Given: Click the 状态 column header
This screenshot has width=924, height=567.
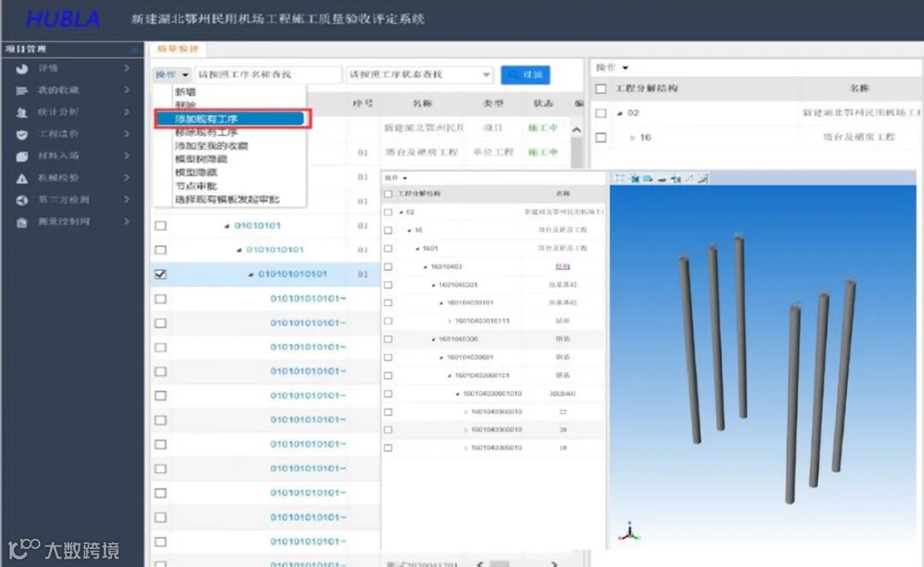Looking at the screenshot, I should (x=543, y=103).
